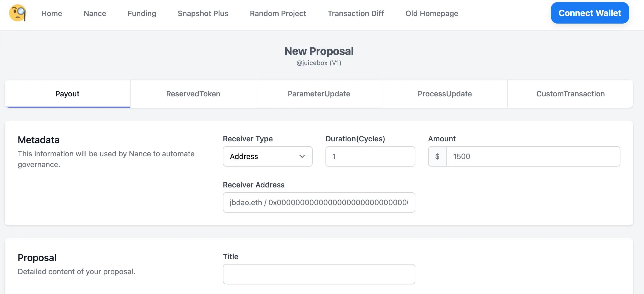This screenshot has height=294, width=644.
Task: Open the Nance navigation link
Action: tap(95, 13)
